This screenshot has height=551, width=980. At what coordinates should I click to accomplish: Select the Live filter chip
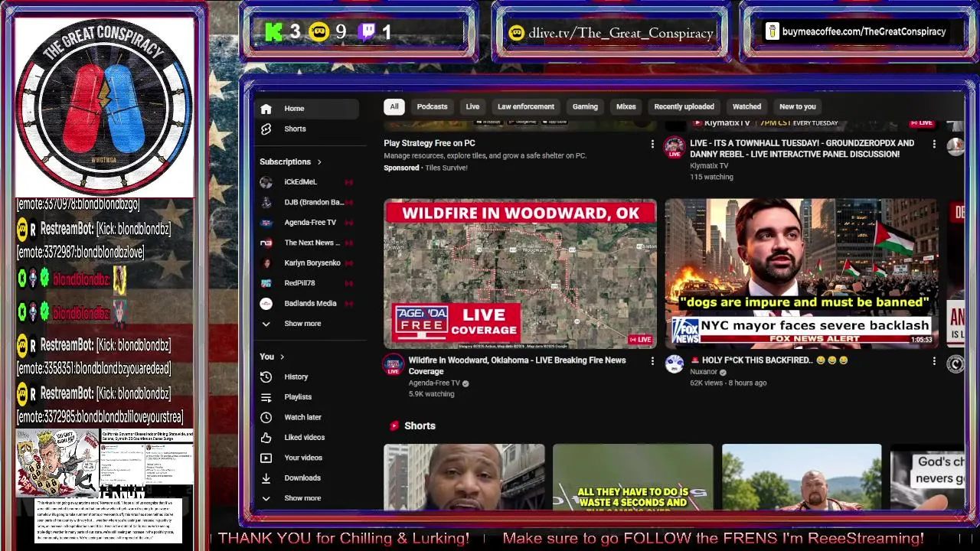click(x=472, y=107)
